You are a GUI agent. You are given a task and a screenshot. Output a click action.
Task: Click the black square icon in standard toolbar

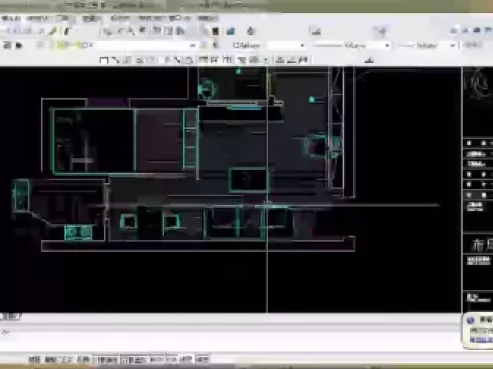pyautogui.click(x=216, y=31)
